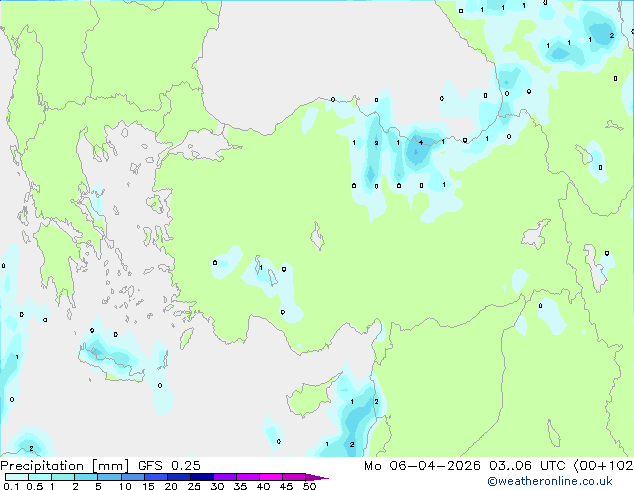Screen dimensions: 634x490
Task: Click the "0.5" legend scale label
Action: pyautogui.click(x=35, y=486)
